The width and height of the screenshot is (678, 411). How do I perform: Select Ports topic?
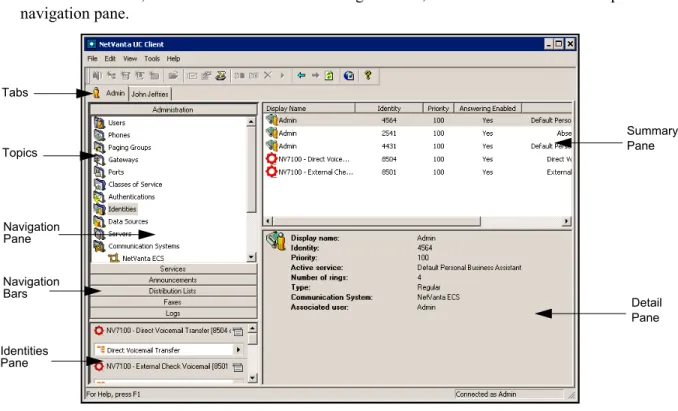point(116,172)
